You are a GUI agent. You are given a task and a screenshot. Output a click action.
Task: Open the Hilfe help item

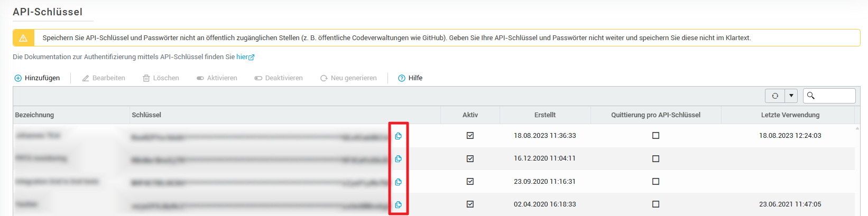point(410,78)
